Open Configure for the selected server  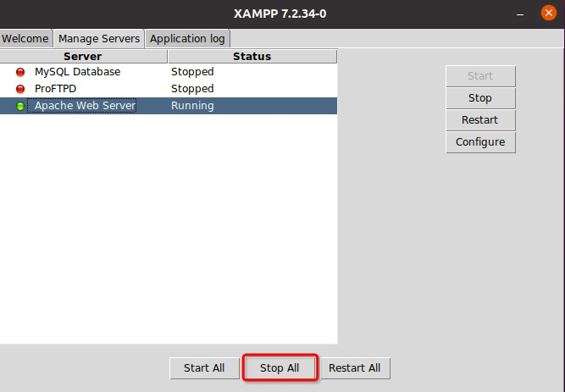[480, 142]
